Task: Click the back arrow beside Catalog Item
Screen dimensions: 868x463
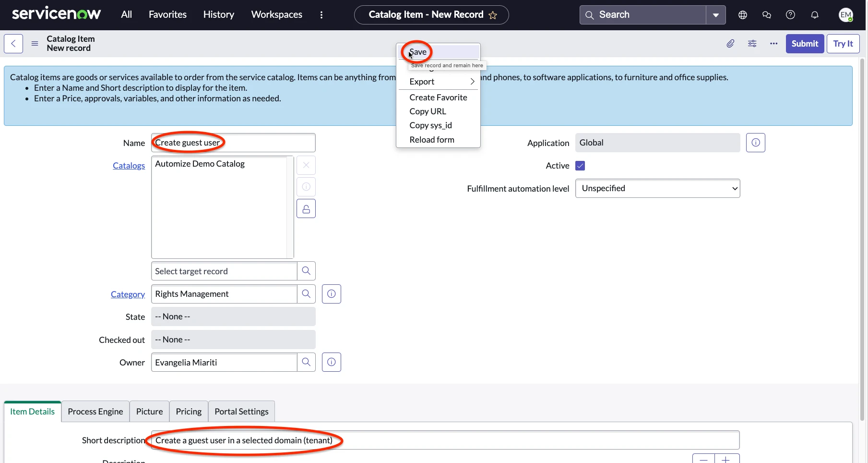Action: [13, 43]
